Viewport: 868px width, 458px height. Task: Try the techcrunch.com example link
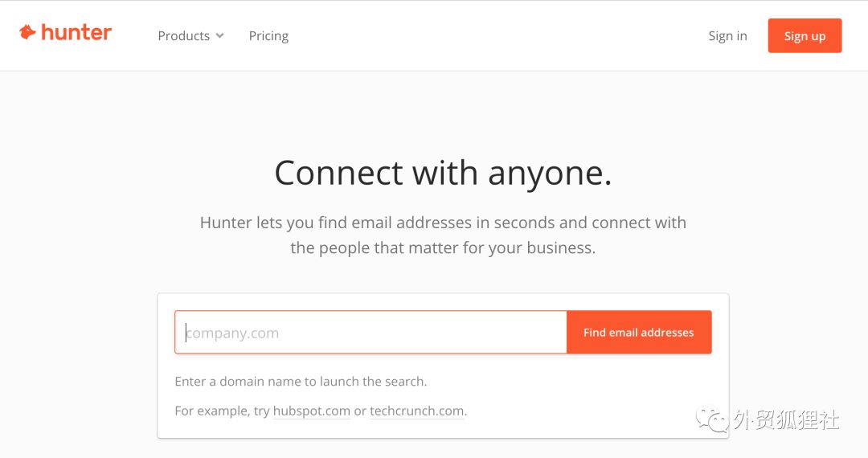coord(416,411)
